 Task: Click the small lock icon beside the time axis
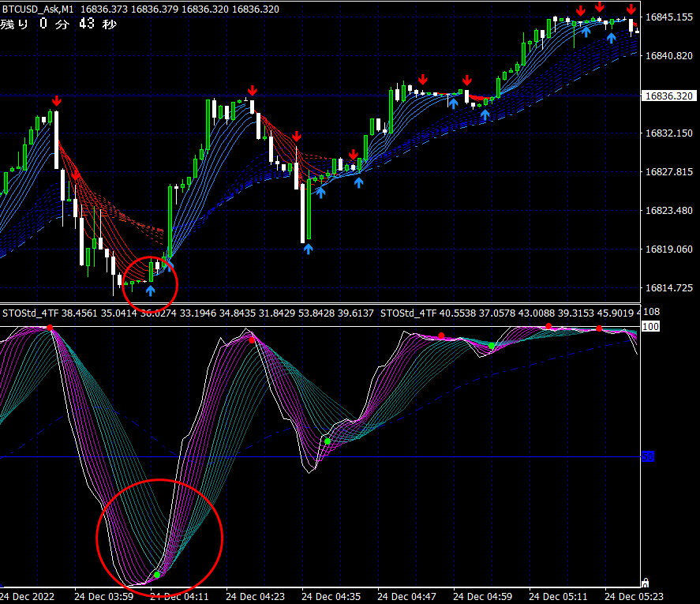(x=645, y=583)
